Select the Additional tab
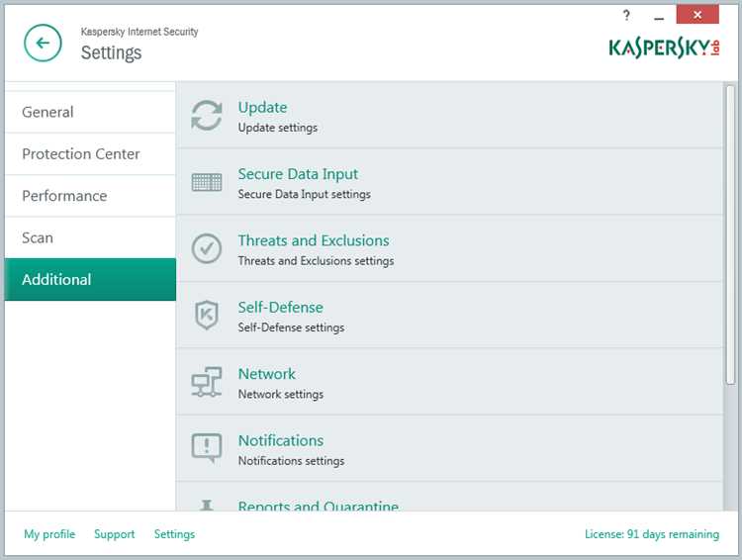Screen dimensions: 742x560 pyautogui.click(x=90, y=279)
